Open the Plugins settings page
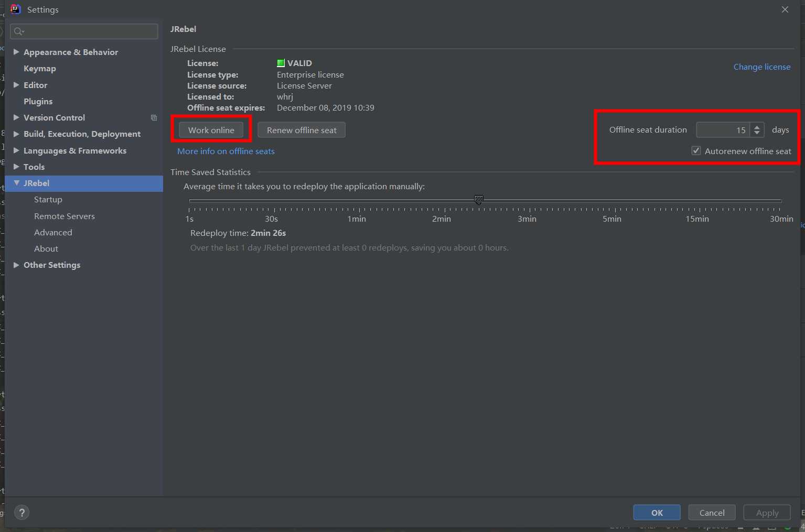805x532 pixels. click(38, 101)
